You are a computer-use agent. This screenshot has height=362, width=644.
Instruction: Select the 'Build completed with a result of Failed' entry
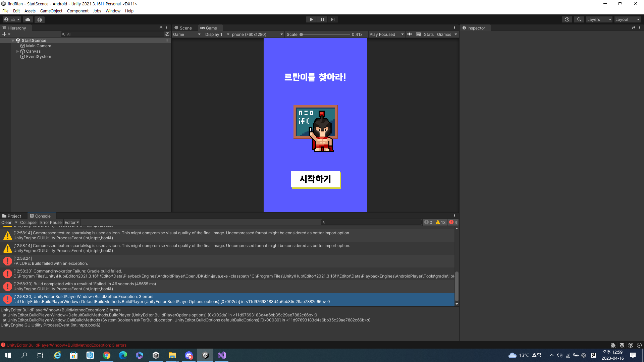pos(227,286)
